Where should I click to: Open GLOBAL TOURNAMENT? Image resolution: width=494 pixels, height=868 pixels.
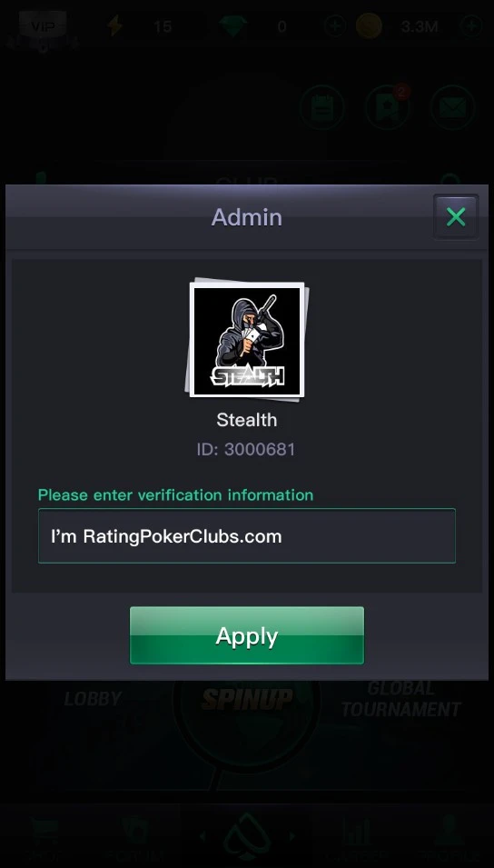click(x=400, y=699)
